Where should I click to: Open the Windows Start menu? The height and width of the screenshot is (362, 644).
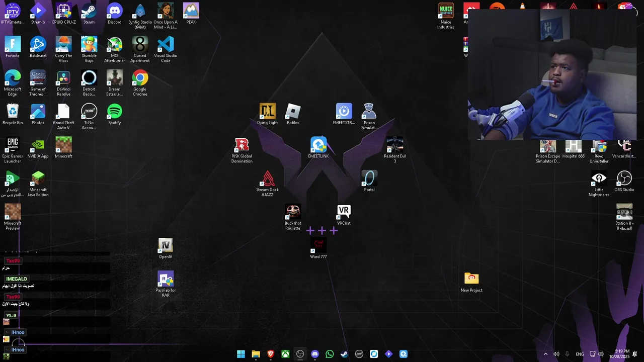[241, 354]
